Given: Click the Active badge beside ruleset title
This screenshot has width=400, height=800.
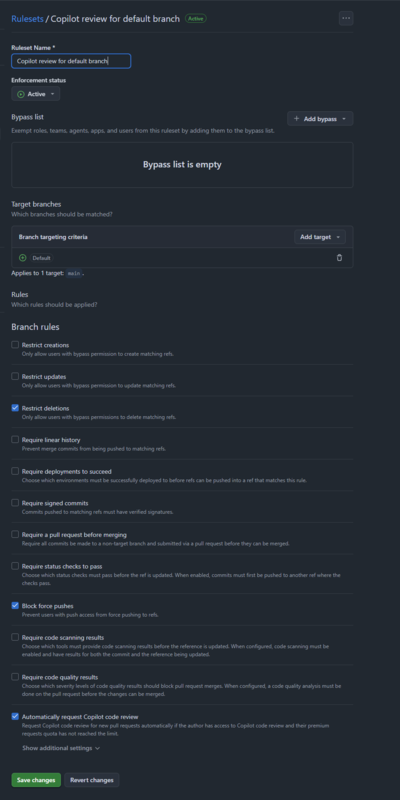Looking at the screenshot, I should pos(196,18).
